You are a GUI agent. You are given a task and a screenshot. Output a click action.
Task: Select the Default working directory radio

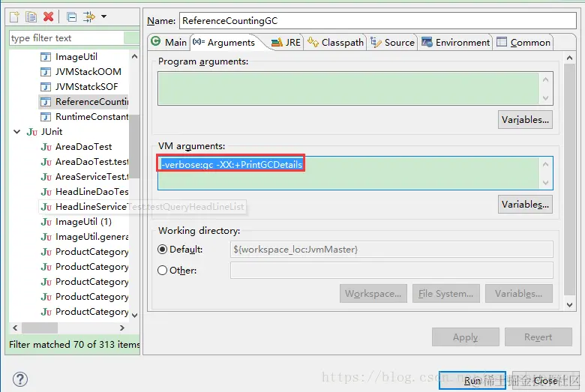(x=162, y=249)
